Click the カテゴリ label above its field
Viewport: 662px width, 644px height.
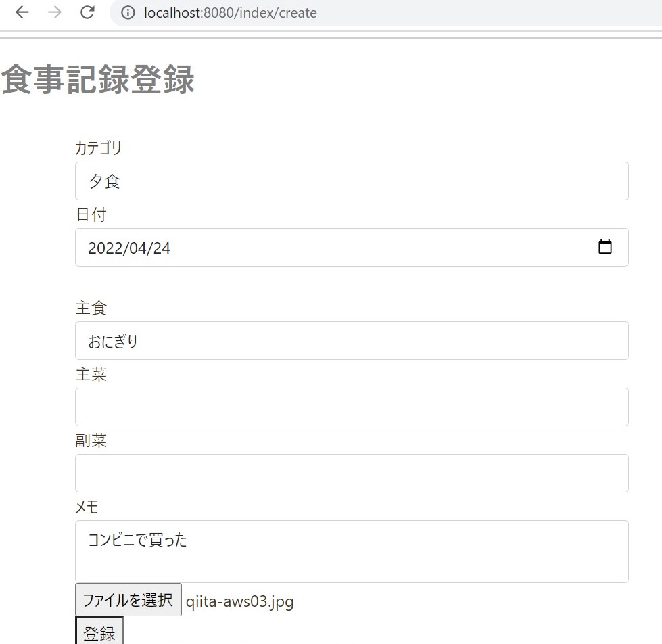coord(98,147)
